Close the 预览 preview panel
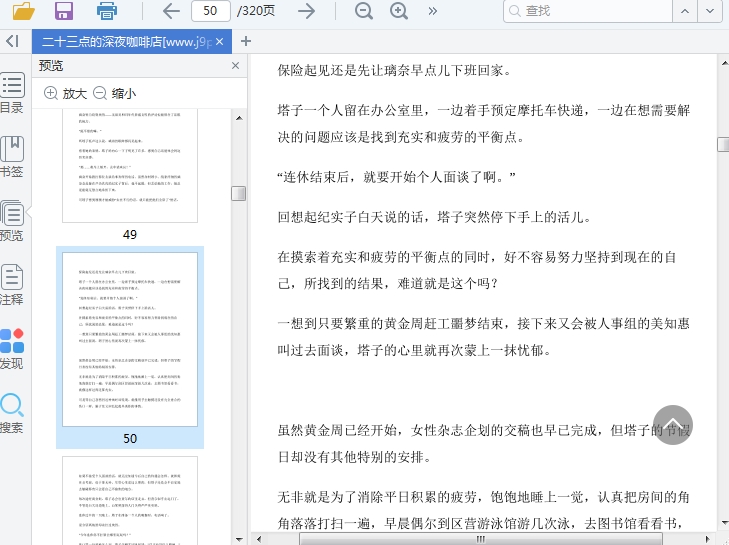 click(235, 65)
